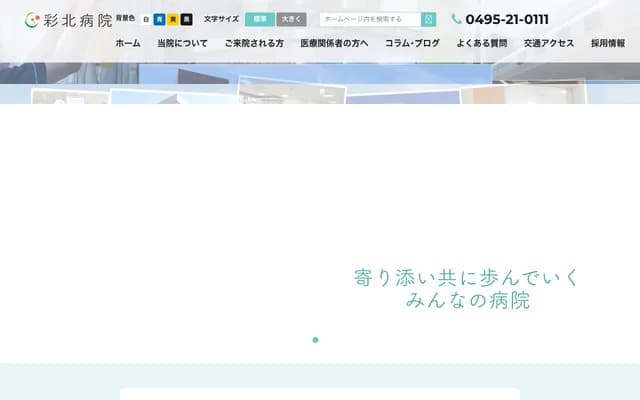
Task: Click the phone icon beside 0495-21-0111
Action: (457, 19)
